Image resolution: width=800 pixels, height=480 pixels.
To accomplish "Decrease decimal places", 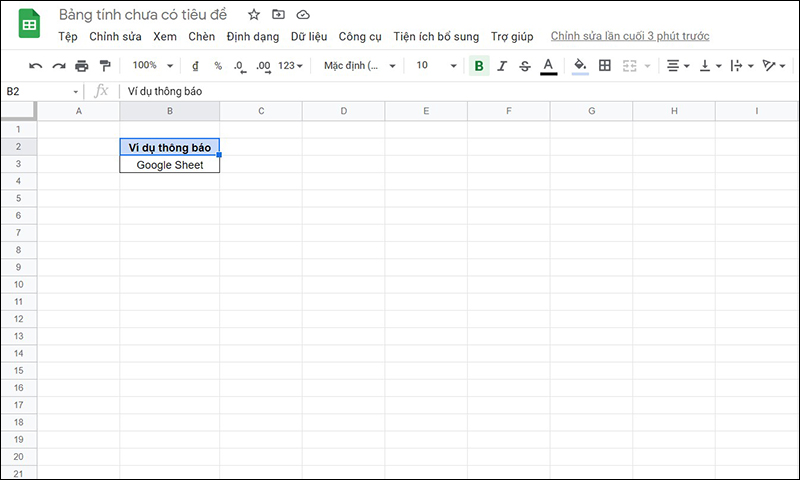I will tap(240, 66).
